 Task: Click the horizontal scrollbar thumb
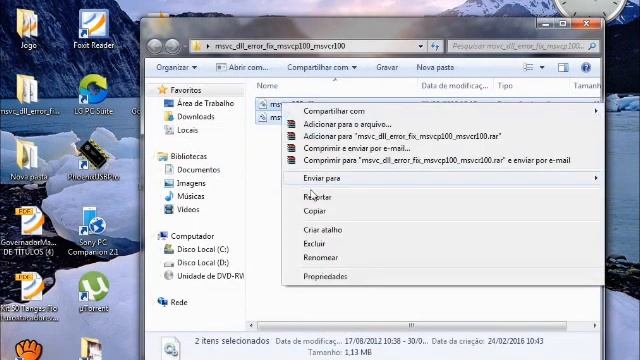click(x=411, y=326)
